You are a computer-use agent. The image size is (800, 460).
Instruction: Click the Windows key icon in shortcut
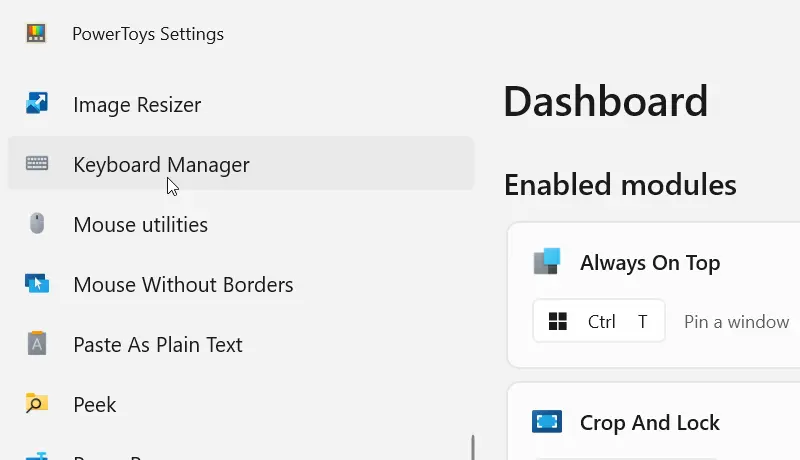[558, 321]
